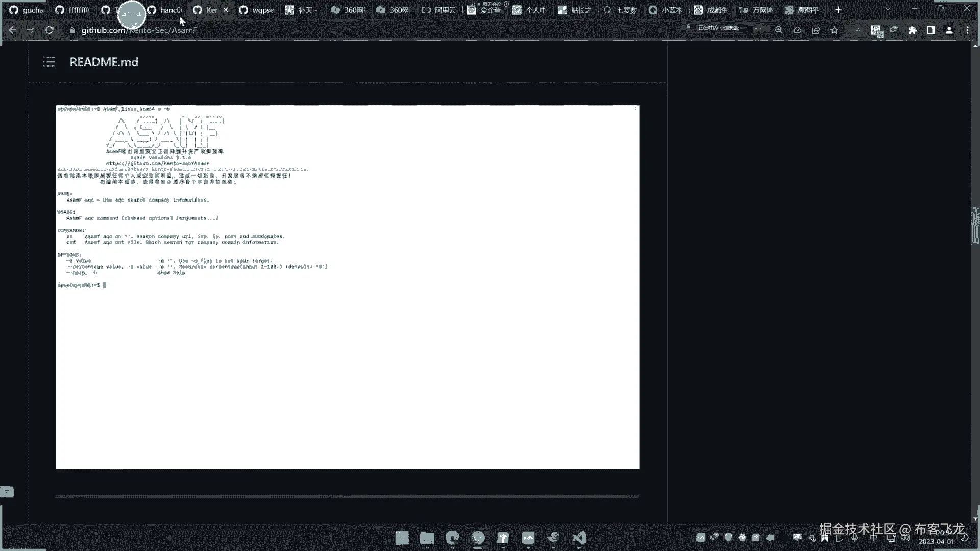This screenshot has height=551, width=980.
Task: Open Chrome three-dot menu
Action: pyautogui.click(x=967, y=30)
